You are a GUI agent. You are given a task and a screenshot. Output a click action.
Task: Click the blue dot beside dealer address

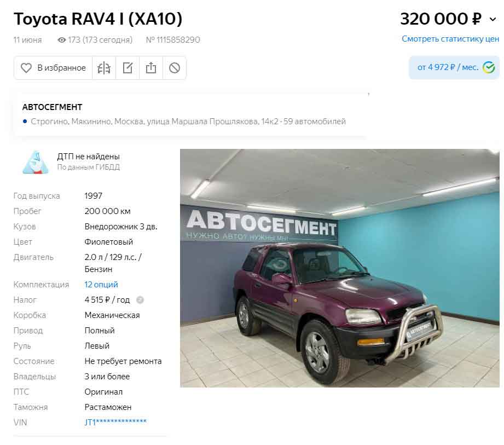pyautogui.click(x=25, y=121)
